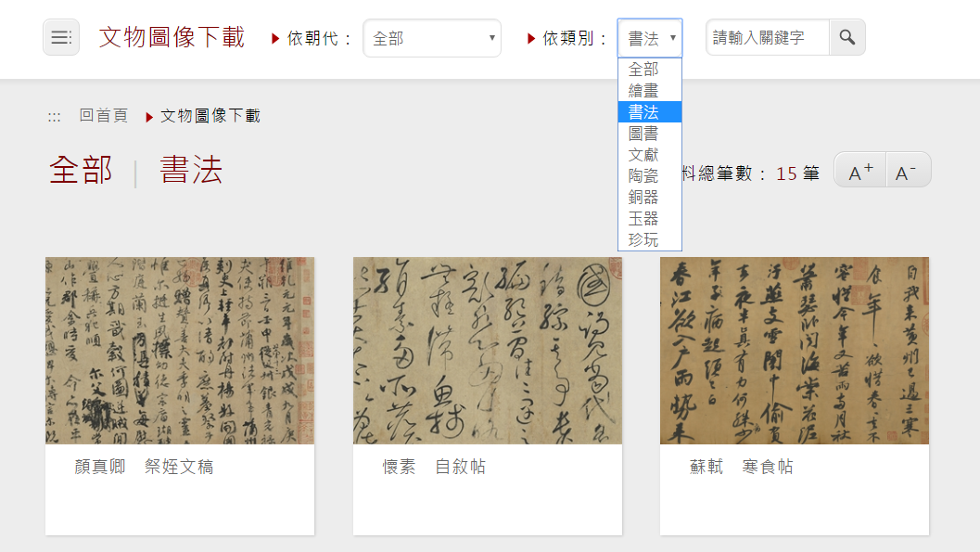Viewport: 980px width, 552px height.
Task: Open 懷素 自敘帖 thumbnail image
Action: pos(488,351)
